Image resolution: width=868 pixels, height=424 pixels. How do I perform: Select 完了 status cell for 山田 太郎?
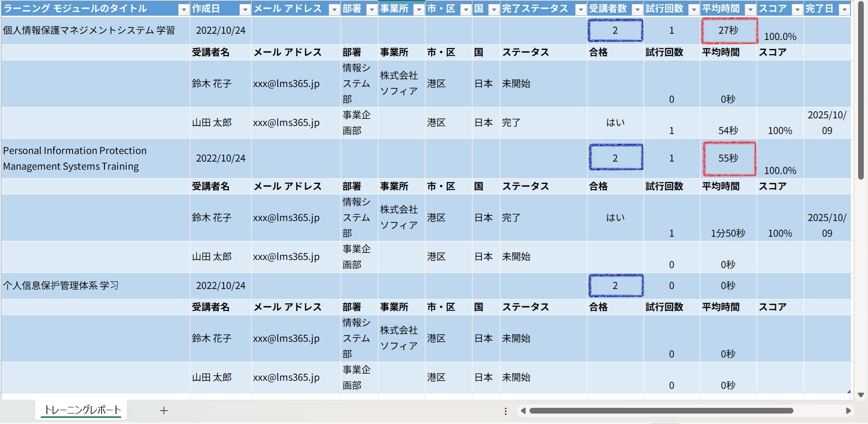click(544, 123)
